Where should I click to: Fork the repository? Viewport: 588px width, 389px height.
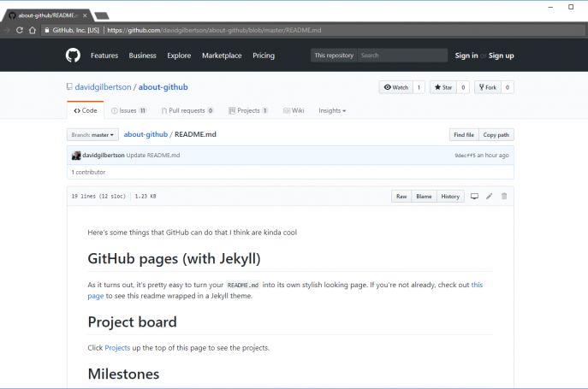[x=488, y=87]
